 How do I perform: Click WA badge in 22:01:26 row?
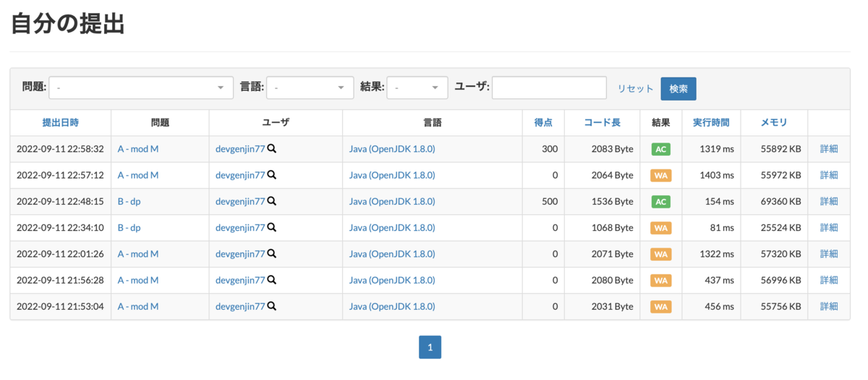[x=661, y=254]
